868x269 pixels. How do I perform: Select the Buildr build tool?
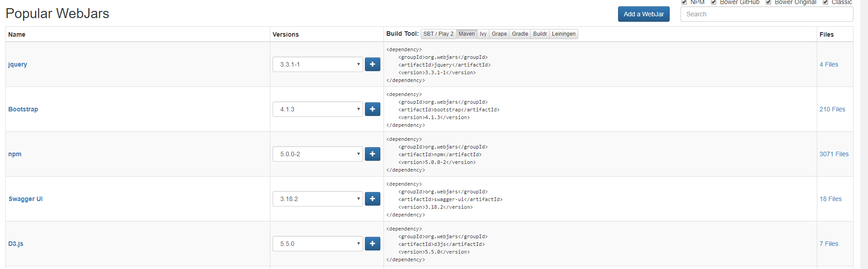[540, 34]
